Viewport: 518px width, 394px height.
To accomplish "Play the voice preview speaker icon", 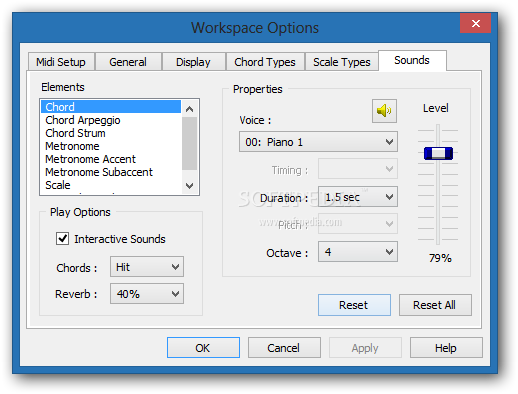I will click(x=384, y=111).
